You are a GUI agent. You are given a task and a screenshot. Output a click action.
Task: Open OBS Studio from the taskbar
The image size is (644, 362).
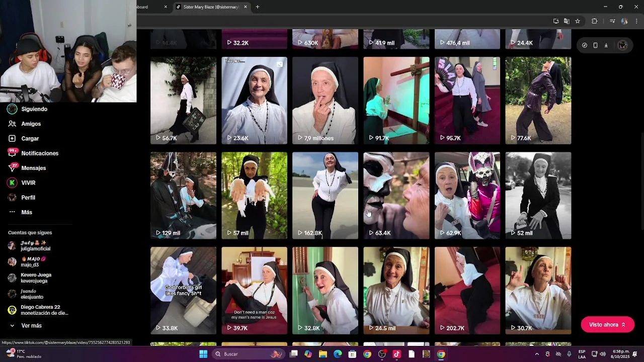pyautogui.click(x=382, y=354)
